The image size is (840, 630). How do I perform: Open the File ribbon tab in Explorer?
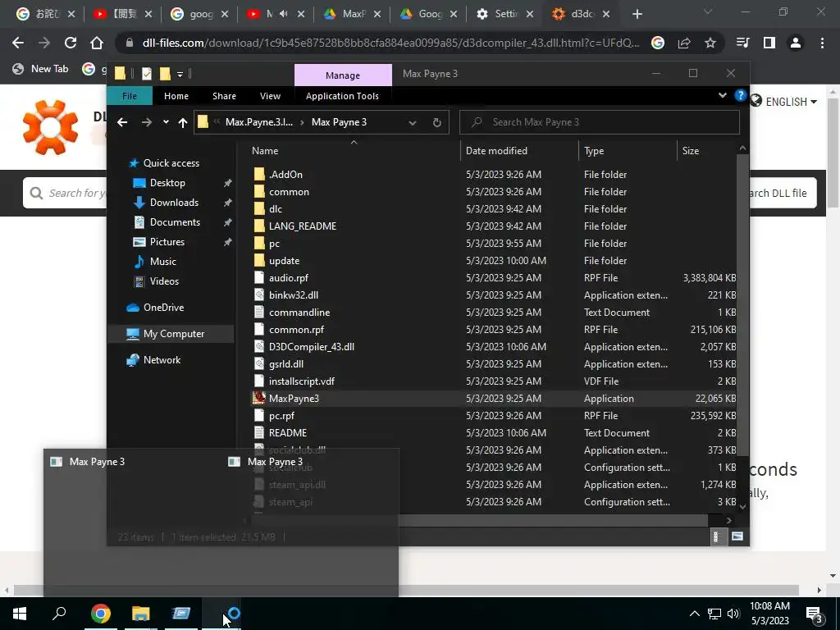tap(129, 96)
